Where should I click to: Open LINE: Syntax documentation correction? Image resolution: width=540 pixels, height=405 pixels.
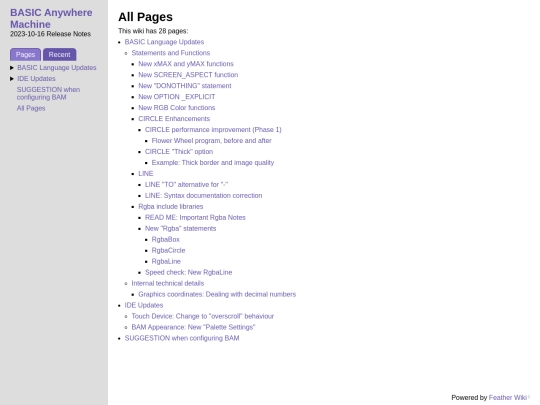pyautogui.click(x=204, y=196)
